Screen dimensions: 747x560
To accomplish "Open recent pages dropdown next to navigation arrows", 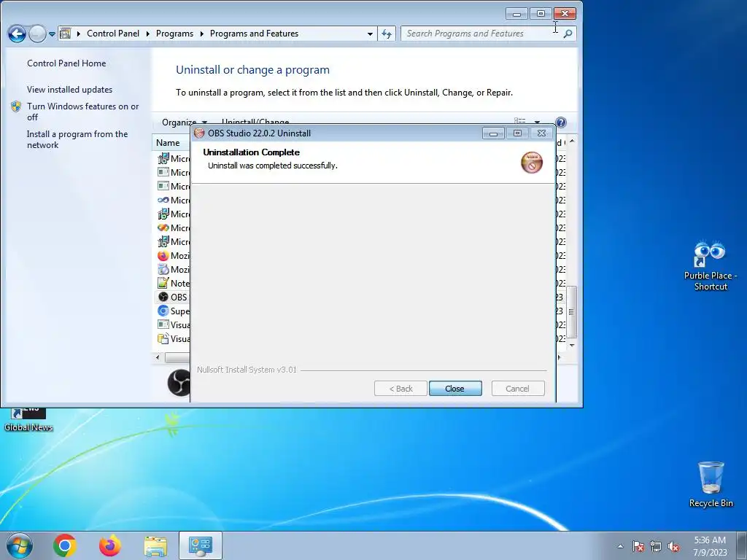I will click(x=52, y=34).
